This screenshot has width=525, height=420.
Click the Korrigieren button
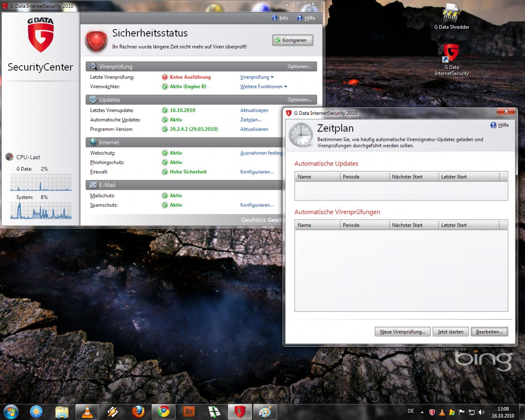tap(293, 40)
